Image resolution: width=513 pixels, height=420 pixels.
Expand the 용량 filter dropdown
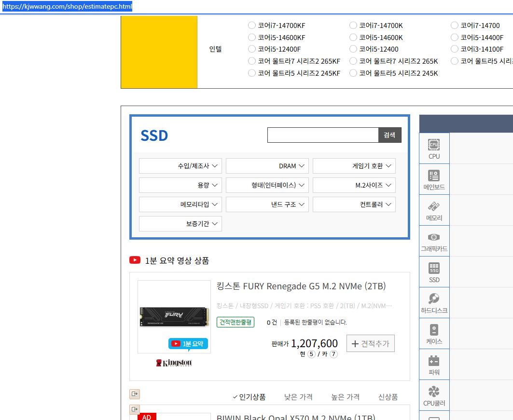(x=180, y=185)
